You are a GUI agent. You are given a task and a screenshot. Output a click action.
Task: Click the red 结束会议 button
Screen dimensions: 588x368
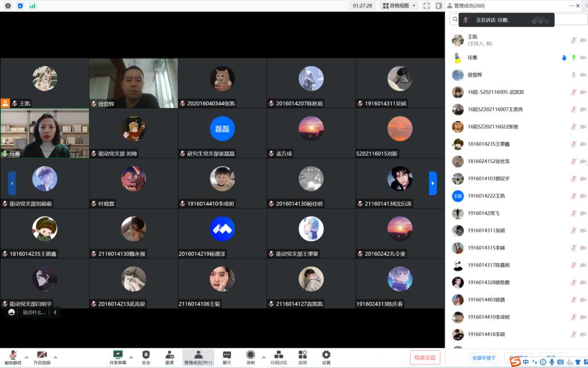[x=425, y=357]
